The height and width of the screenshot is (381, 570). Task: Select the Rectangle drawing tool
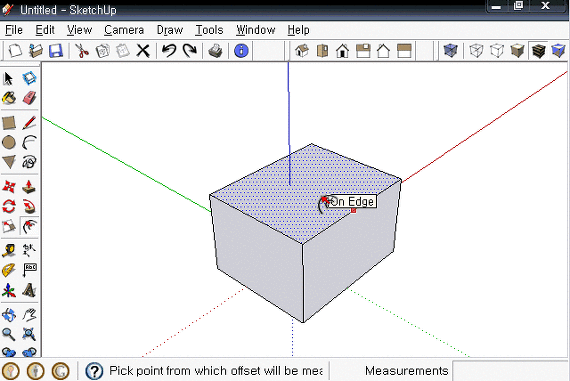click(x=9, y=123)
